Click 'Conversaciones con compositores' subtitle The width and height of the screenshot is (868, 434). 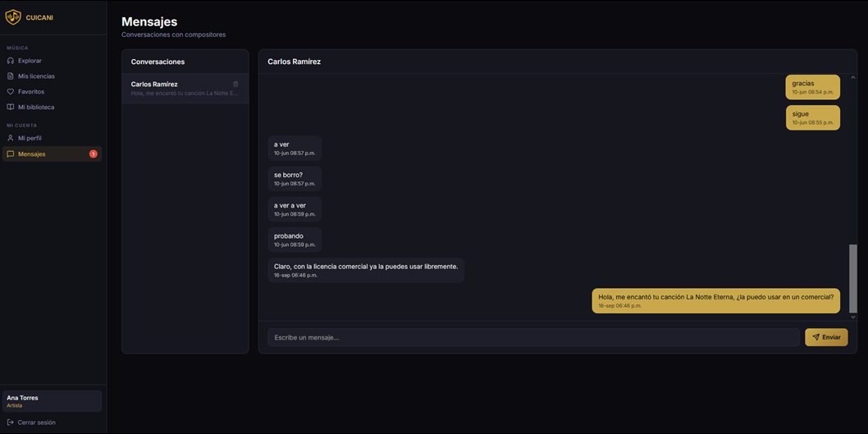[x=174, y=35]
